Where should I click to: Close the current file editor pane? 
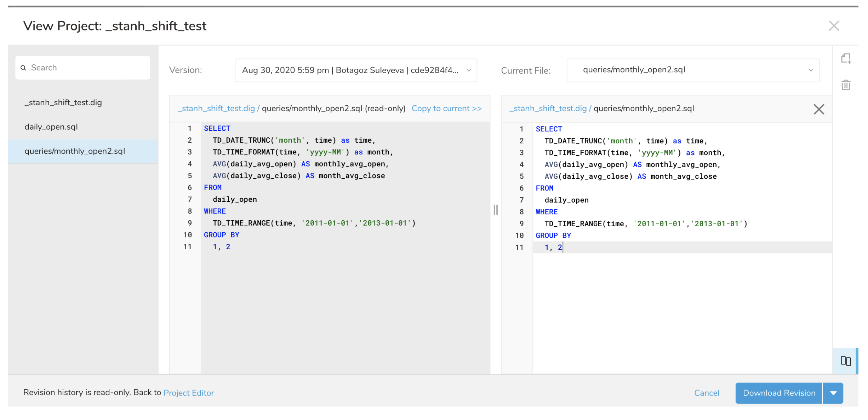click(818, 109)
